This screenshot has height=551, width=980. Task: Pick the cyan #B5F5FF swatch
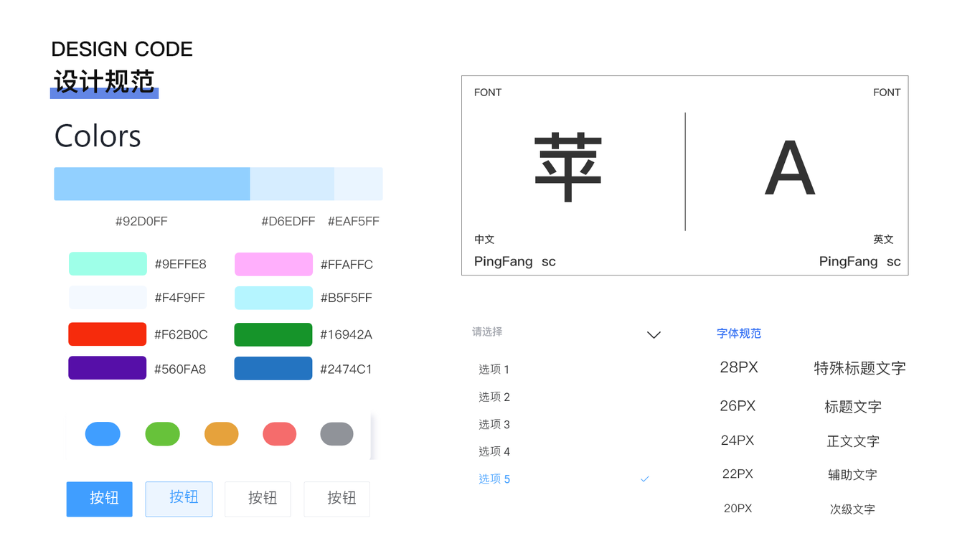click(273, 298)
